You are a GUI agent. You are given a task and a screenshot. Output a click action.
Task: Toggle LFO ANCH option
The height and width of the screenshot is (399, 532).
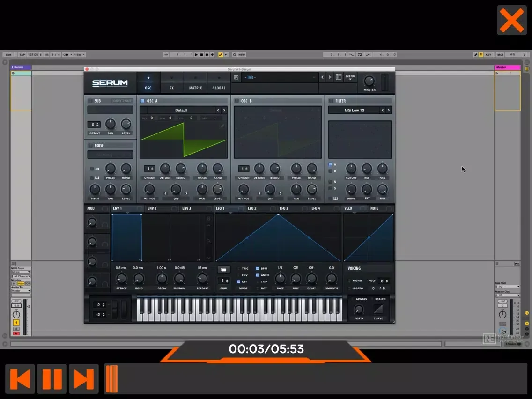click(258, 275)
